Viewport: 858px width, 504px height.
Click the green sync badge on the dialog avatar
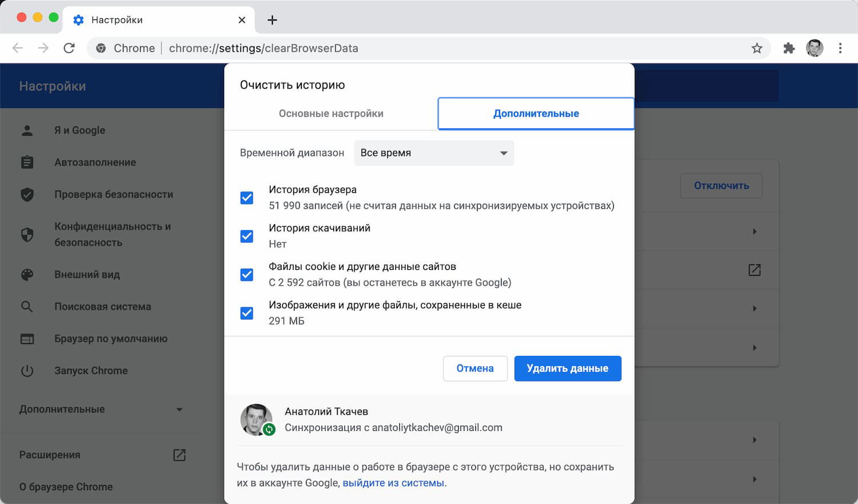click(269, 429)
